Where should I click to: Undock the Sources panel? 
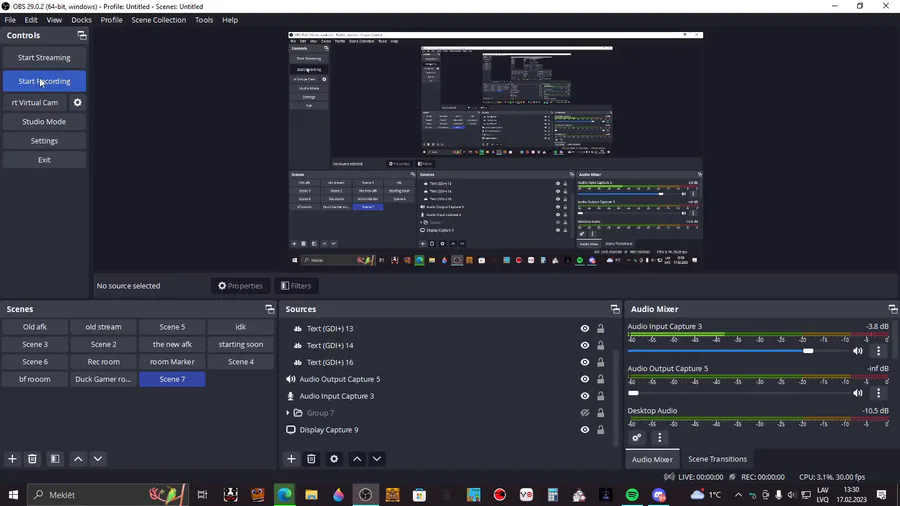[615, 309]
